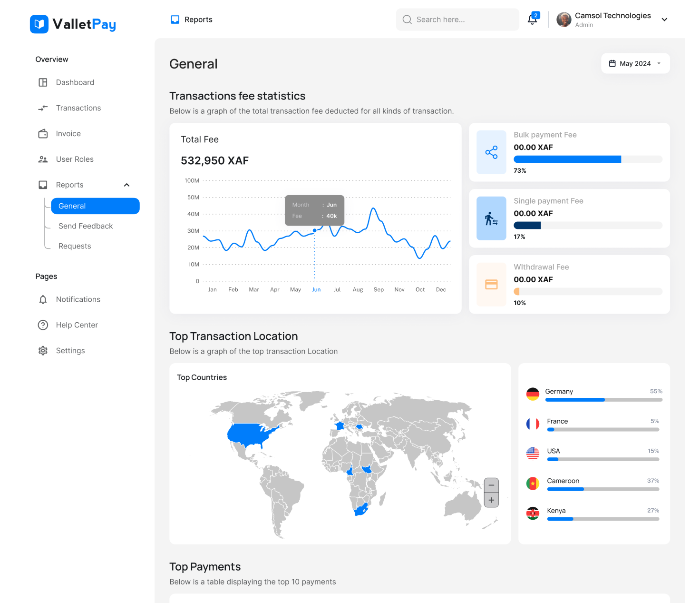Click the Help Center icon

point(43,325)
